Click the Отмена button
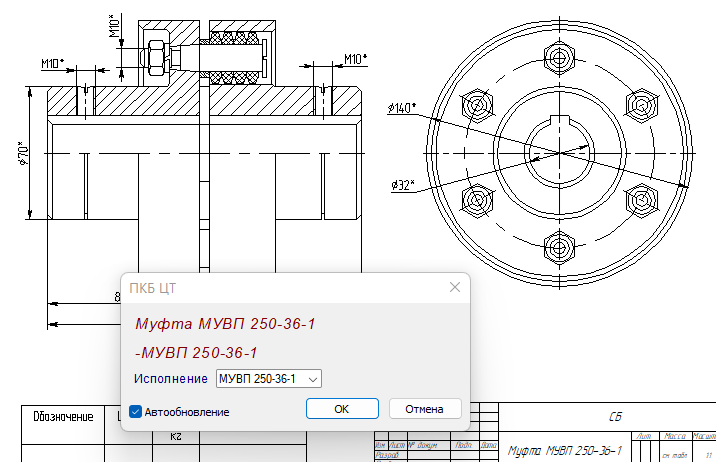The width and height of the screenshot is (716, 462). 424,409
